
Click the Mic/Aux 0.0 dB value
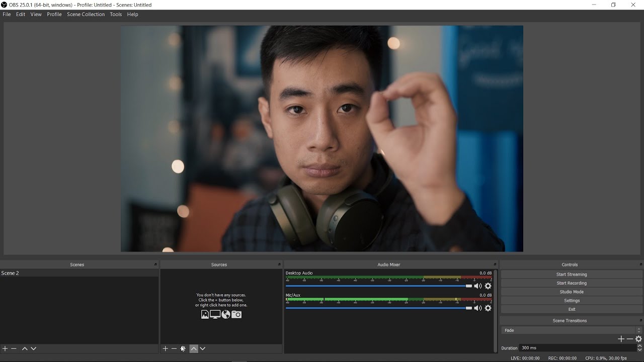(486, 295)
